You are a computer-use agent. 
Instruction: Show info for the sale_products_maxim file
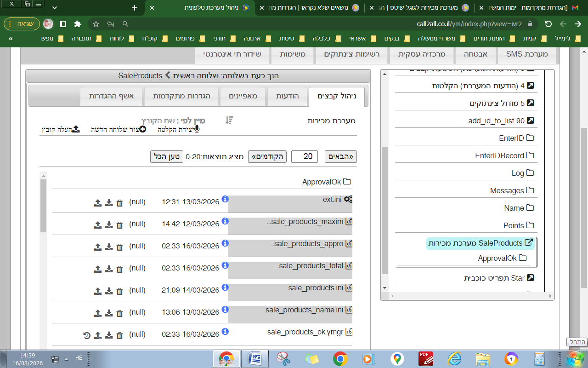[225, 221]
